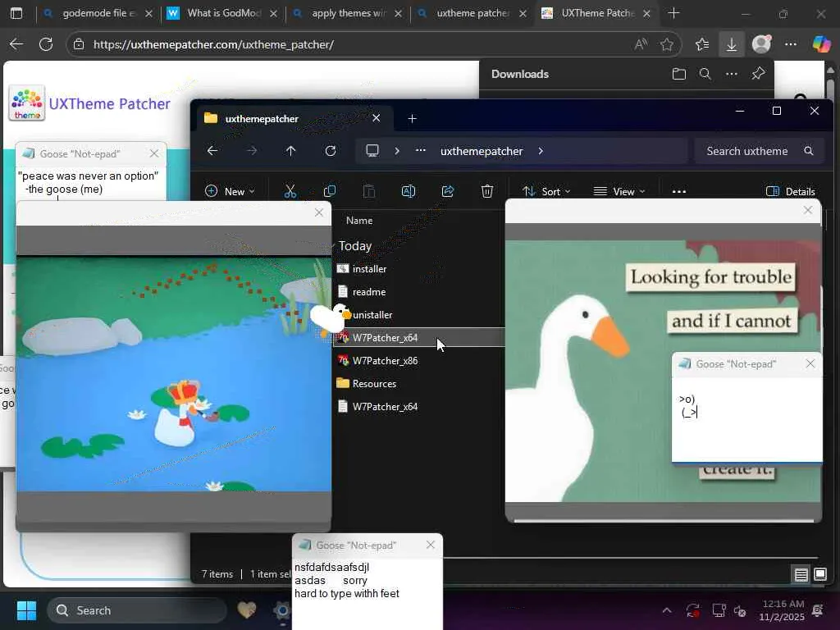Image resolution: width=840 pixels, height=630 pixels.
Task: Go up one folder level in File Explorer
Action: coord(291,151)
